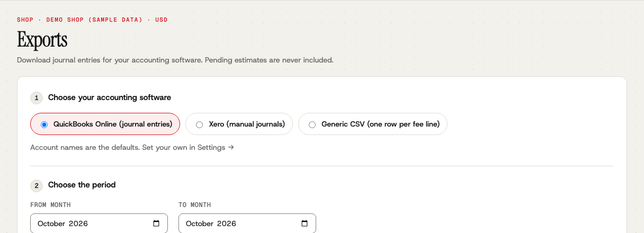
Task: Click the TO MONTH label
Action: 194,205
